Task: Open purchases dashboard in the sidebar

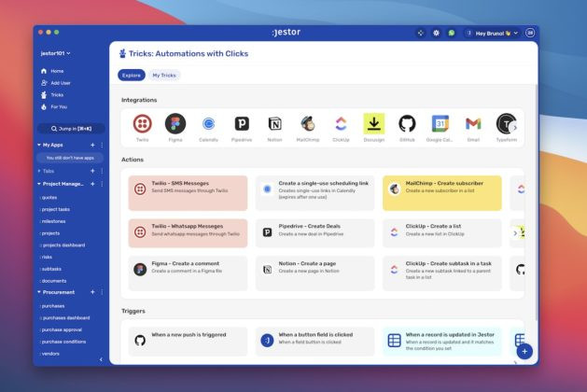Action: click(65, 318)
